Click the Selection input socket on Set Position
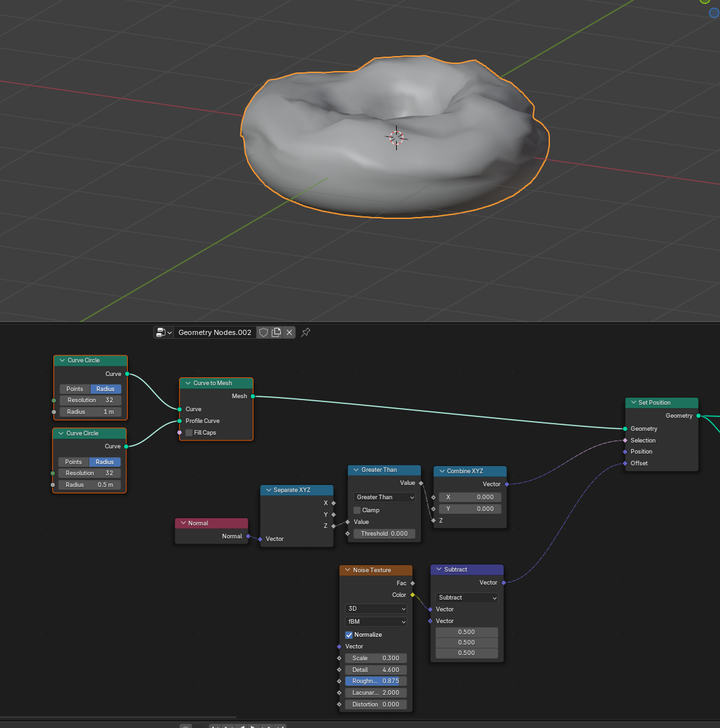The image size is (720, 728). click(x=626, y=440)
